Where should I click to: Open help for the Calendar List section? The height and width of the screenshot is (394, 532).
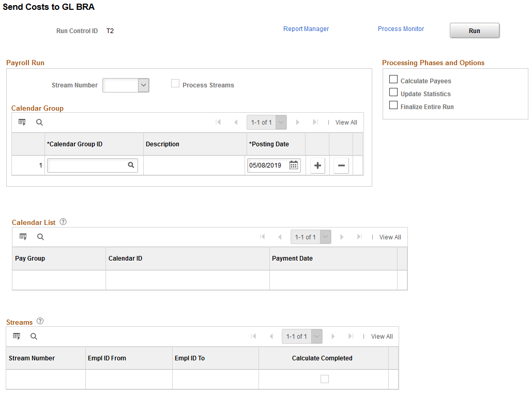point(63,221)
